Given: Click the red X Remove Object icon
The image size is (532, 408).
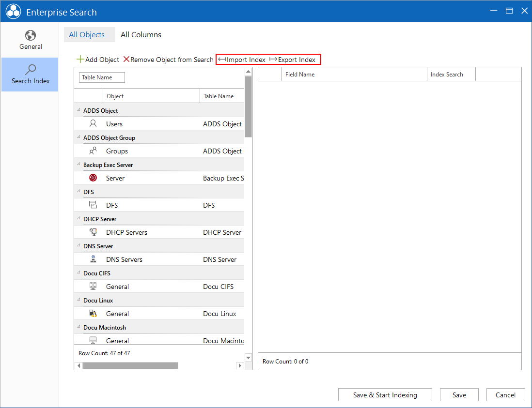Looking at the screenshot, I should click(x=126, y=60).
